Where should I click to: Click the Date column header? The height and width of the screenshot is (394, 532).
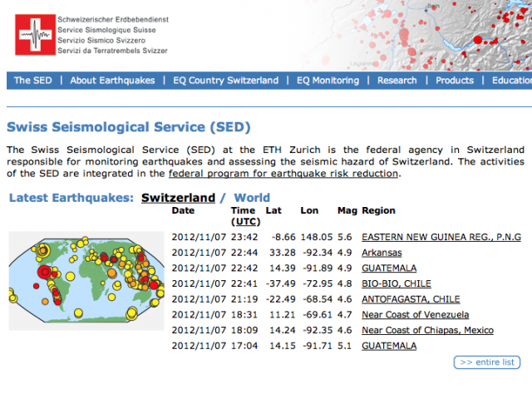click(183, 210)
